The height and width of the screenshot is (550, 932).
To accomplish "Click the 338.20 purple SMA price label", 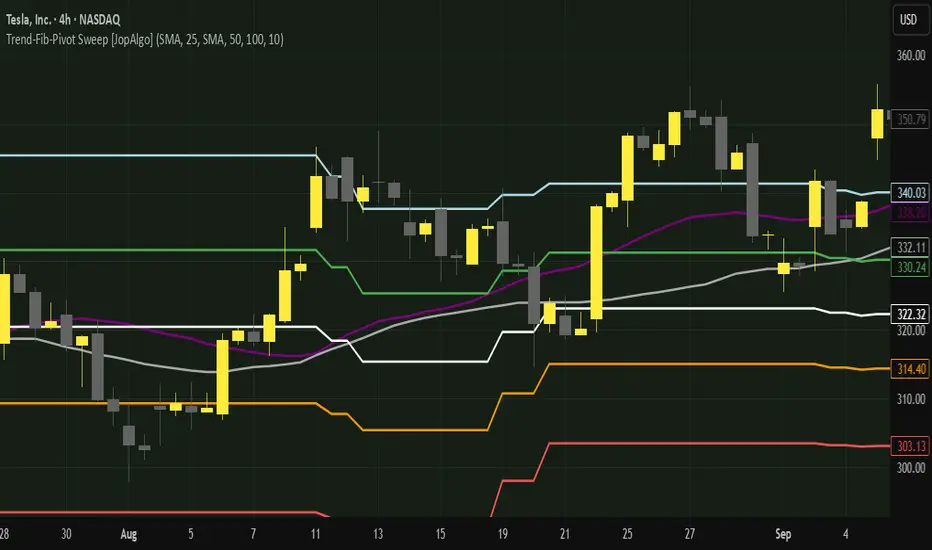I will tap(911, 212).
